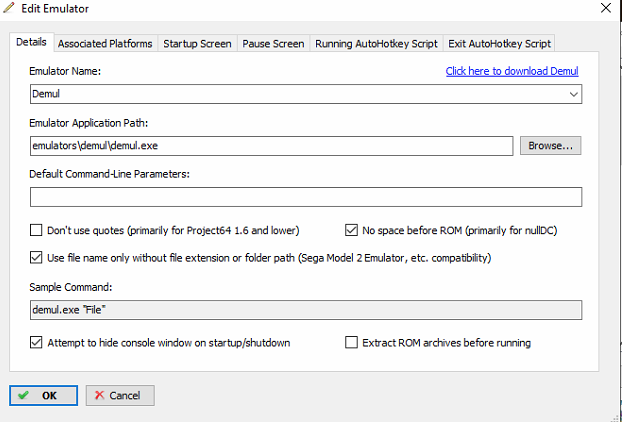Open the Exit AutoHotkey Script tab
Image resolution: width=622 pixels, height=422 pixels.
coord(499,44)
